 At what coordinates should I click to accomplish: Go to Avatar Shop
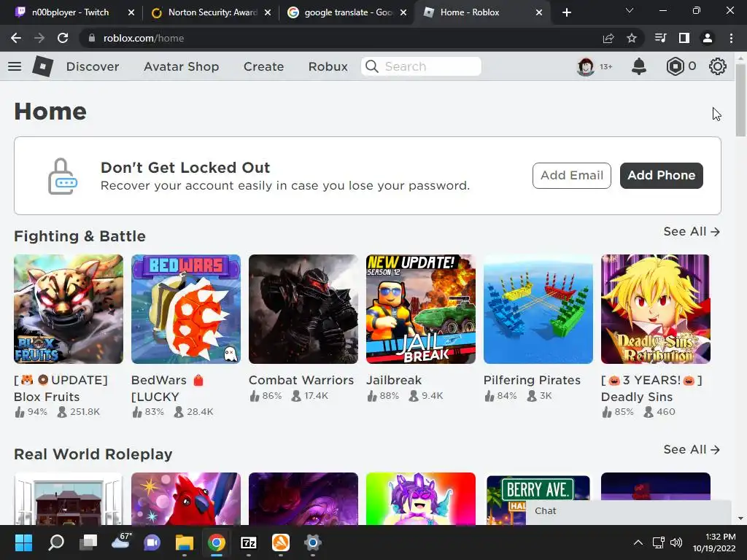pyautogui.click(x=182, y=66)
